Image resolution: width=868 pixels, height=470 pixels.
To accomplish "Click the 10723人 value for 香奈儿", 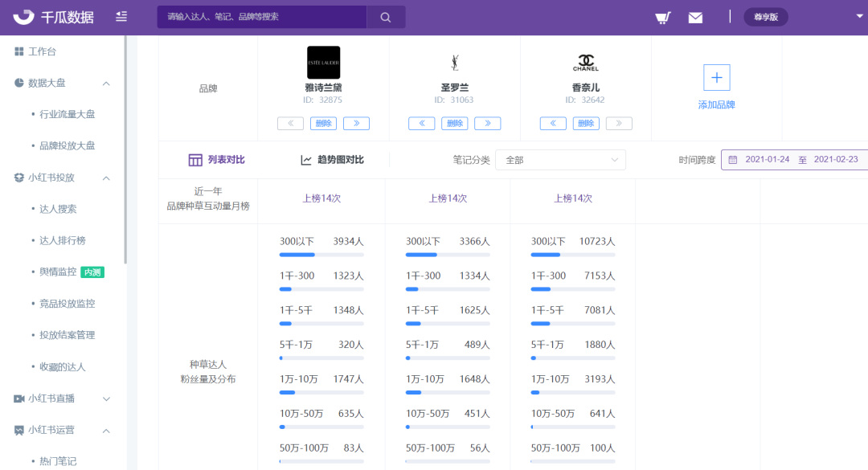I will pos(597,241).
